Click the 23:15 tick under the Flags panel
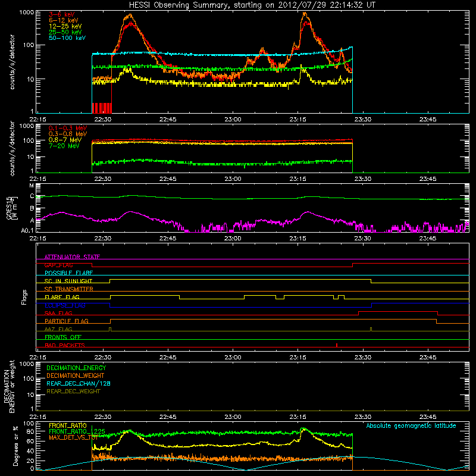The width and height of the screenshot is (476, 476). 298,358
